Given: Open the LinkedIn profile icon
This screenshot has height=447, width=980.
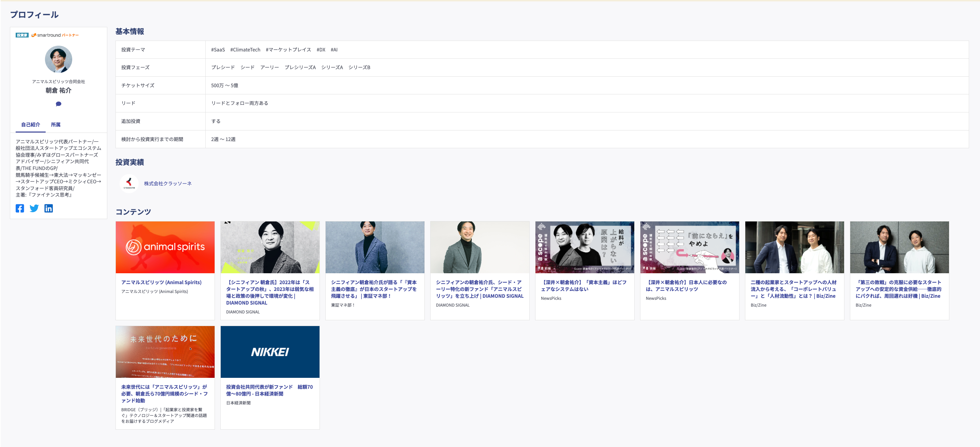Looking at the screenshot, I should [x=49, y=208].
